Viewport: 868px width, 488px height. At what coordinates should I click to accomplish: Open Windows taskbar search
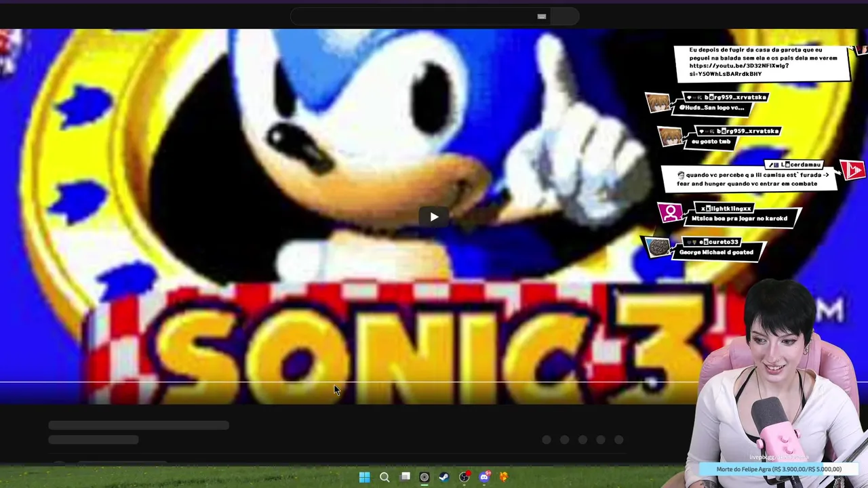pyautogui.click(x=384, y=477)
